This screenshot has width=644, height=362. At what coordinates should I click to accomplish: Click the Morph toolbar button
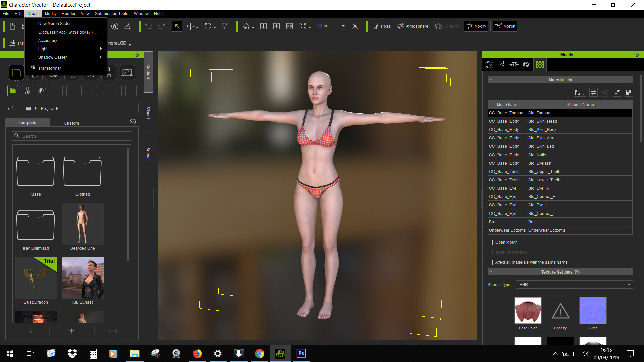pyautogui.click(x=505, y=26)
